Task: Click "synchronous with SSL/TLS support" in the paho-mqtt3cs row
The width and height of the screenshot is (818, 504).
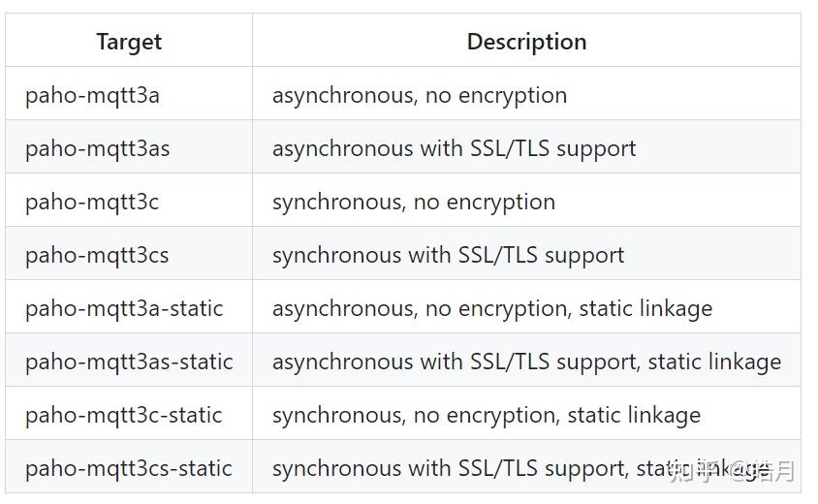Action: (448, 255)
